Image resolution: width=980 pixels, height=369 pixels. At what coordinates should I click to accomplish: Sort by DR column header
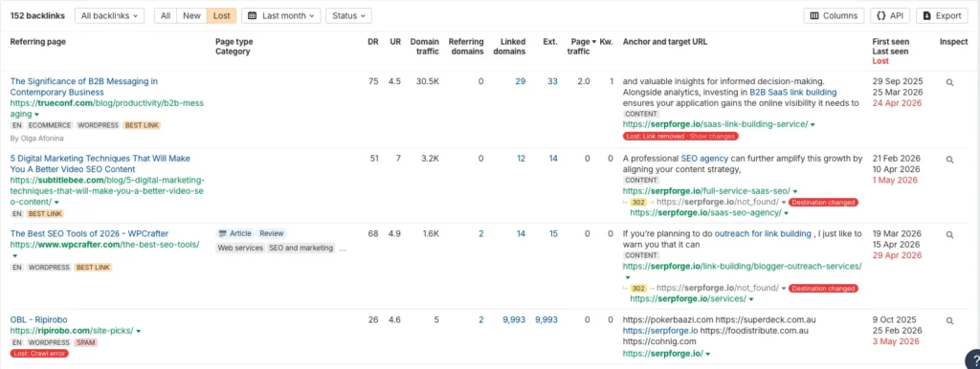tap(373, 42)
